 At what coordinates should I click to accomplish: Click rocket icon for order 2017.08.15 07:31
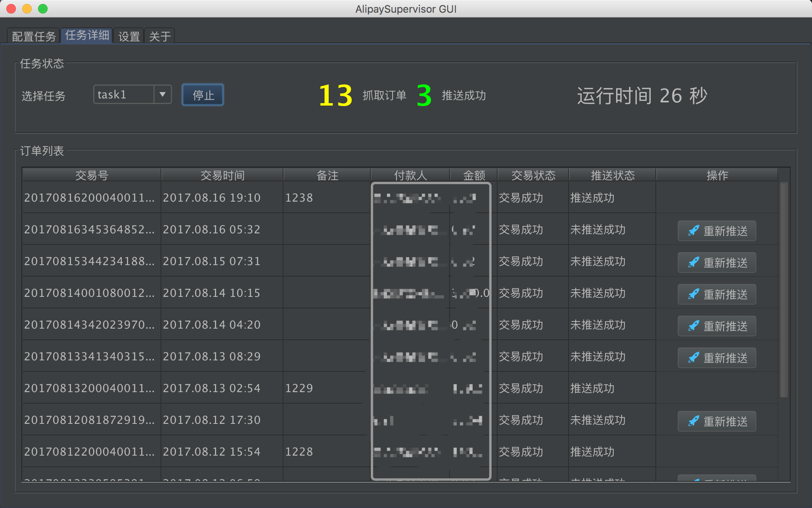pos(693,262)
